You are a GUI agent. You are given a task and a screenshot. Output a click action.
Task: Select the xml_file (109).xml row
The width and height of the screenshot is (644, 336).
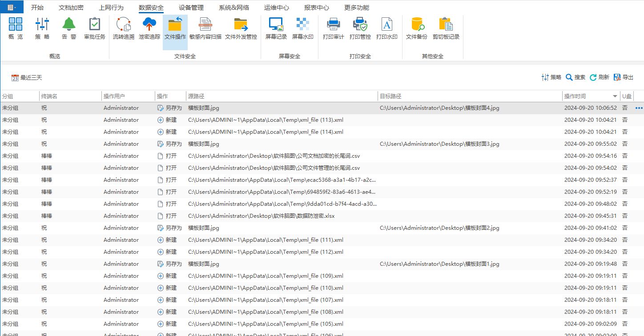[x=322, y=276]
